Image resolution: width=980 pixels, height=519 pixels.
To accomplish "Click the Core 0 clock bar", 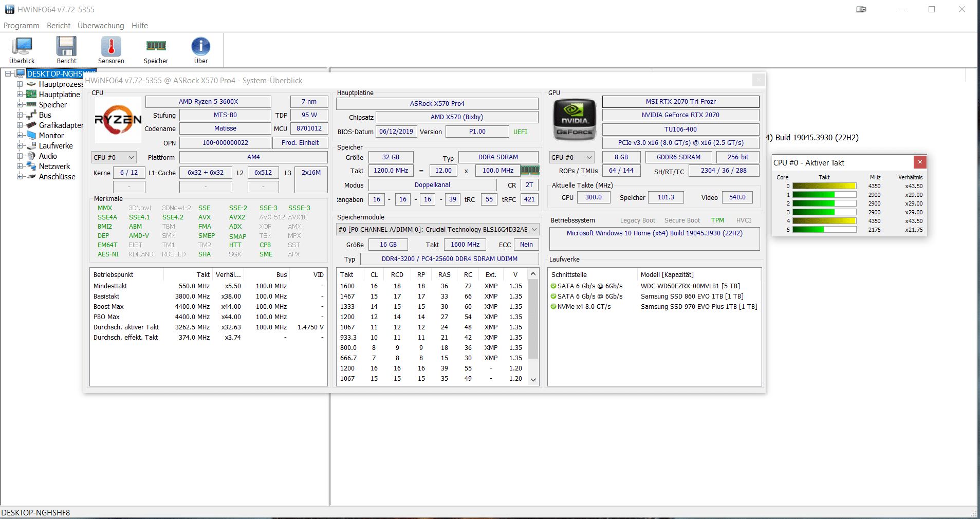I will pos(824,186).
